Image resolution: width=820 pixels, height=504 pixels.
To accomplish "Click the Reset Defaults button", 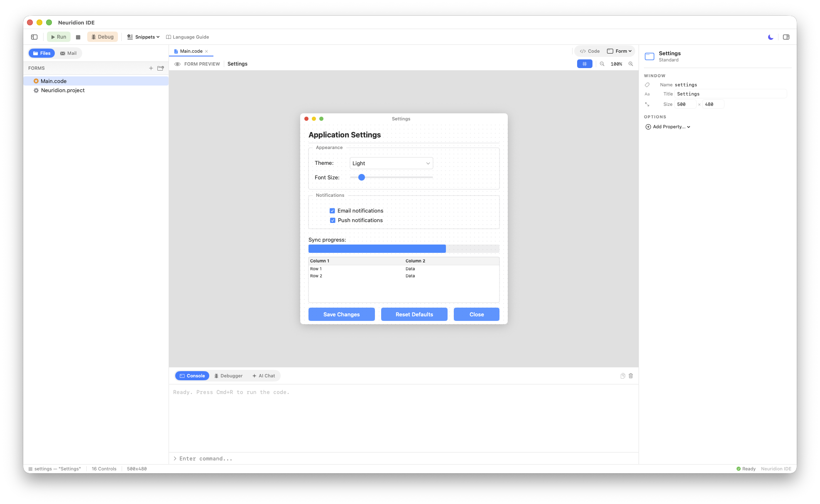I will 414,314.
